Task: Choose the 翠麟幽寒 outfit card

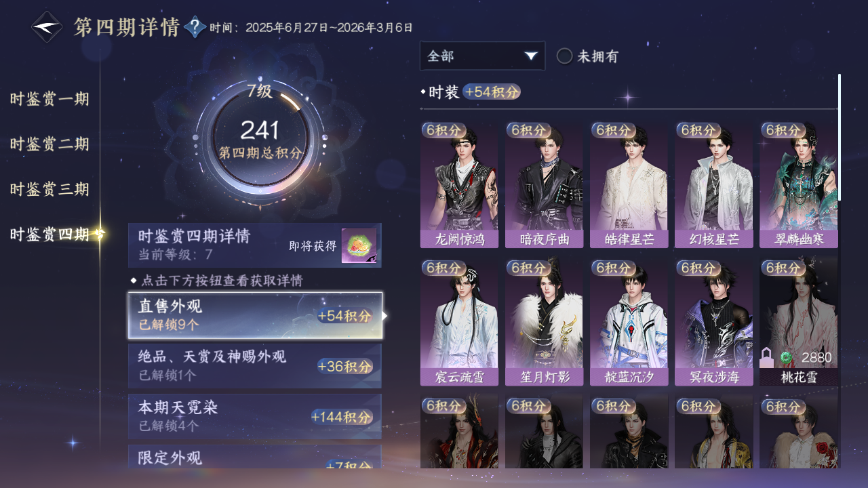Action: (x=798, y=185)
